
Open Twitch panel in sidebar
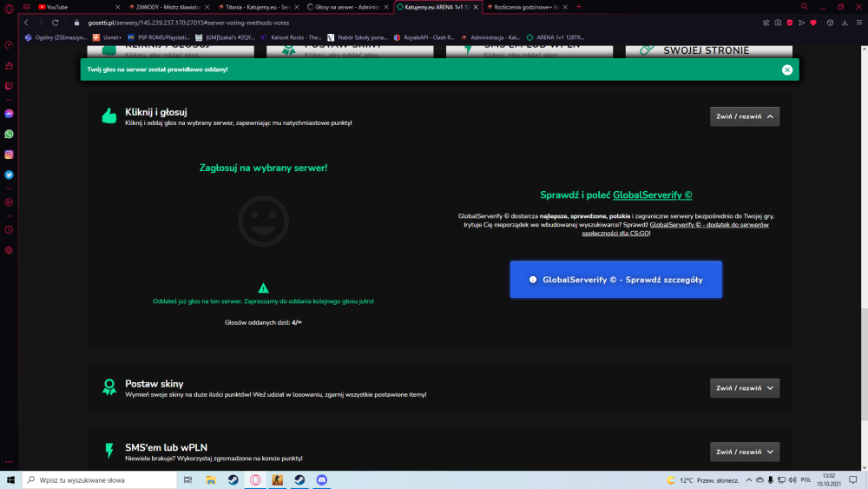pos(9,86)
